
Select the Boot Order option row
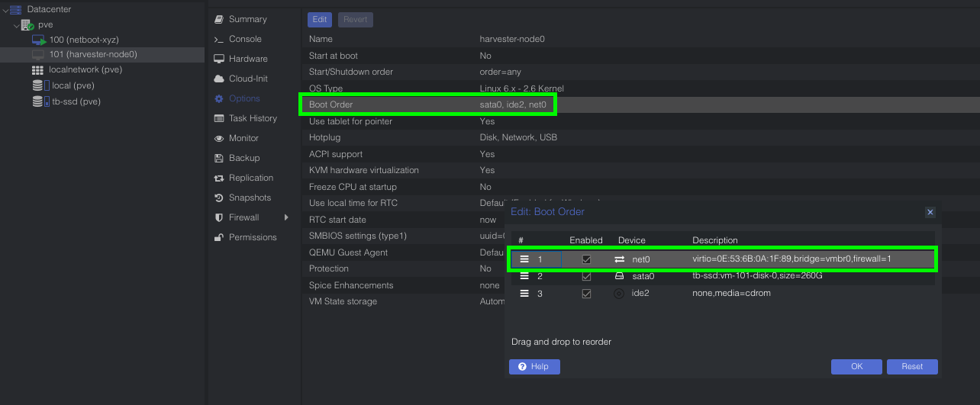click(641, 104)
